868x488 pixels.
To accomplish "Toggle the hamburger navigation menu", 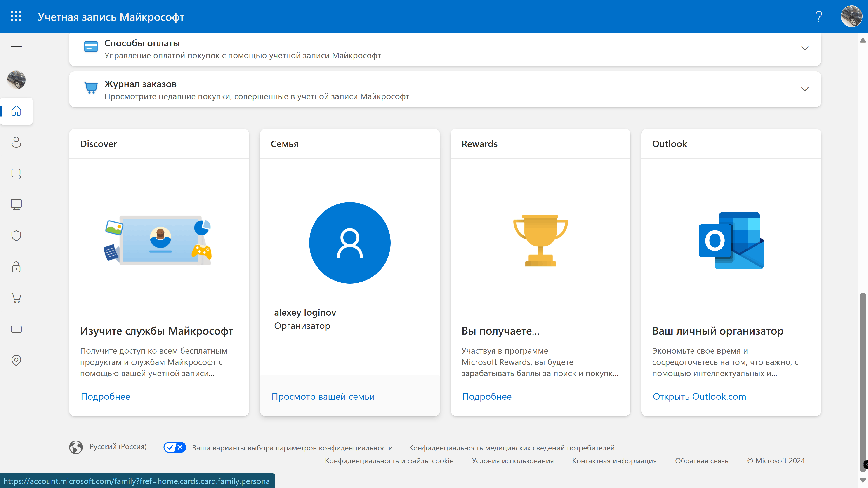I will 16,49.
